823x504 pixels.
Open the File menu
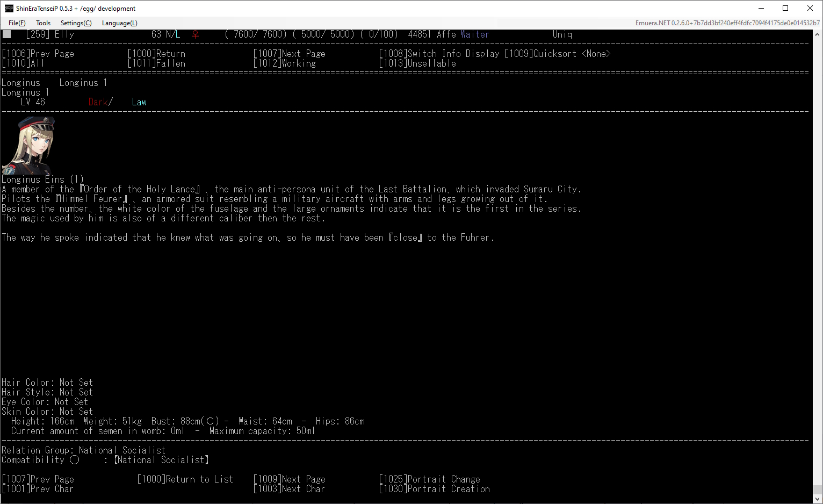pyautogui.click(x=17, y=23)
